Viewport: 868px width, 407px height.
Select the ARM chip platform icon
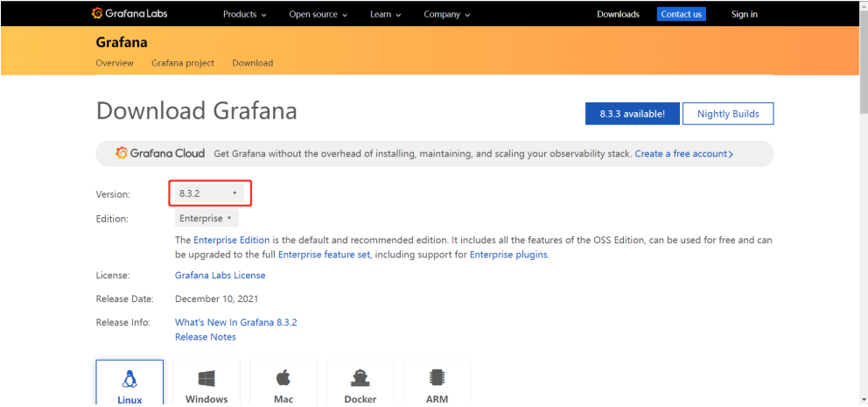click(x=437, y=378)
